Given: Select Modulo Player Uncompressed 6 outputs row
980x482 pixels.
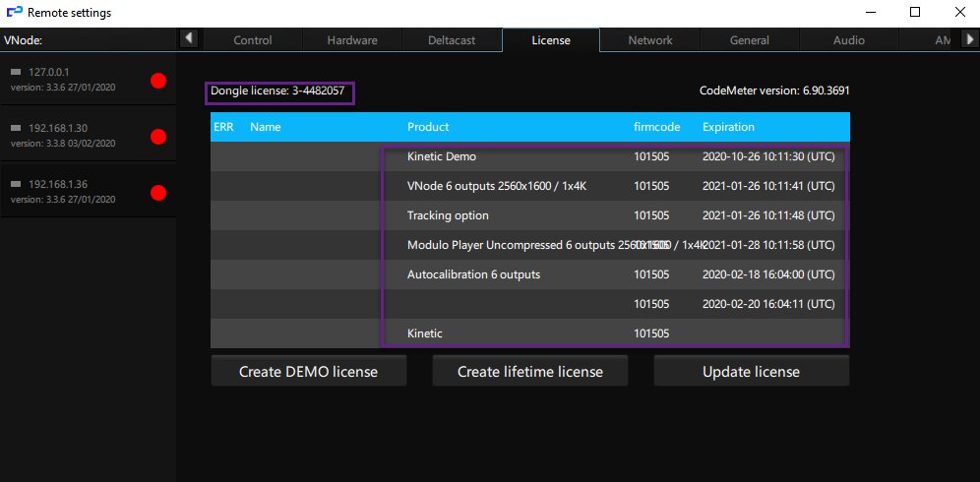Looking at the screenshot, I should [x=530, y=244].
